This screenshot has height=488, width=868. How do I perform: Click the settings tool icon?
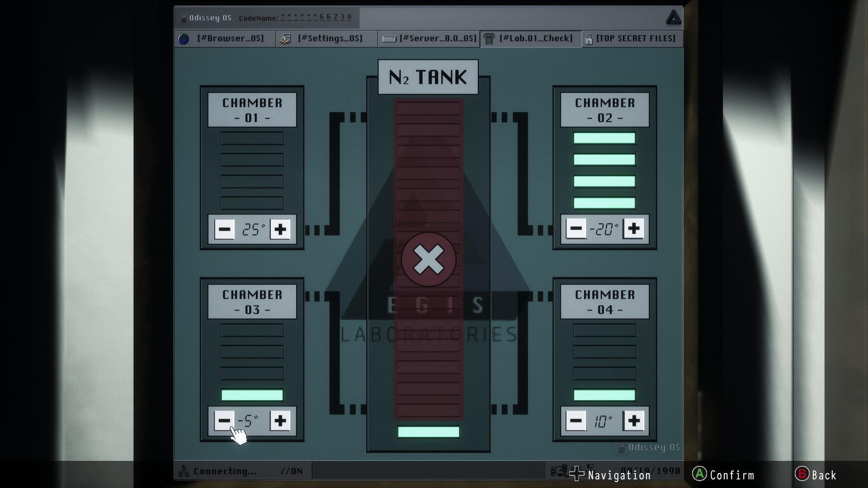point(285,39)
